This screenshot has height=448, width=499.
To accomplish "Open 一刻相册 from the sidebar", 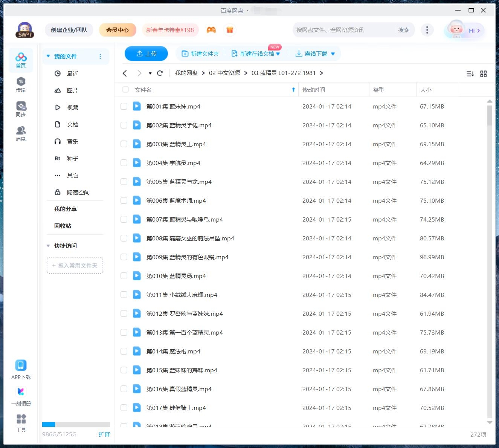I will 21,394.
